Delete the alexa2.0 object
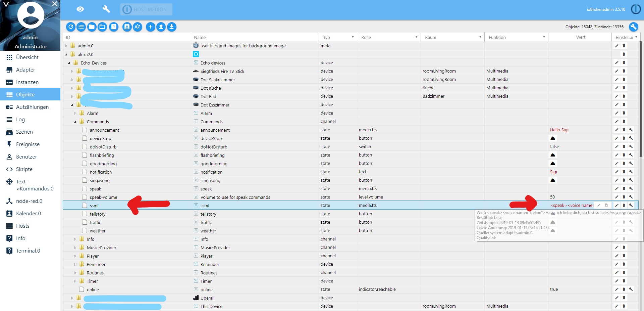This screenshot has width=644, height=311. click(x=624, y=54)
